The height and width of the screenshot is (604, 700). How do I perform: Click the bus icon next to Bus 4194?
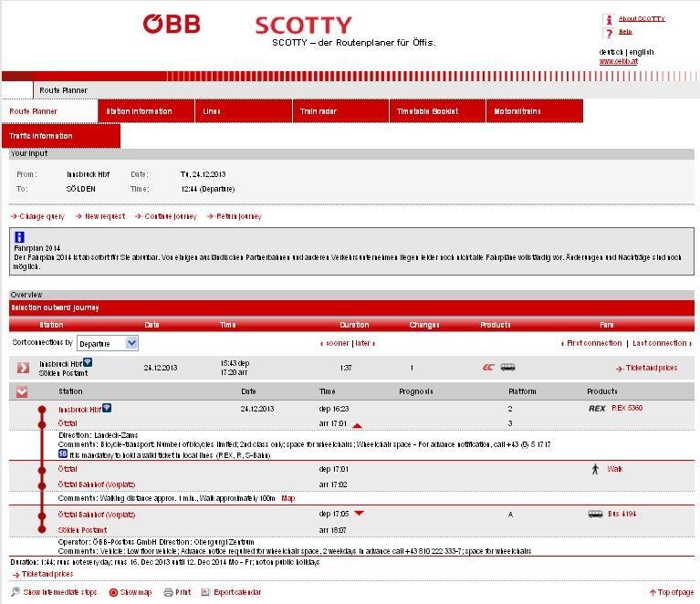click(596, 515)
